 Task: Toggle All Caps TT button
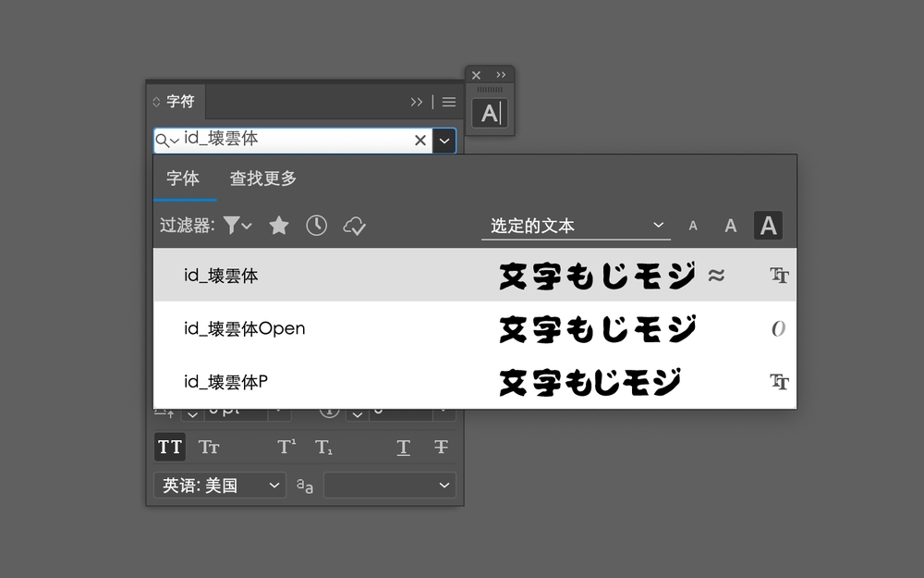(x=170, y=447)
